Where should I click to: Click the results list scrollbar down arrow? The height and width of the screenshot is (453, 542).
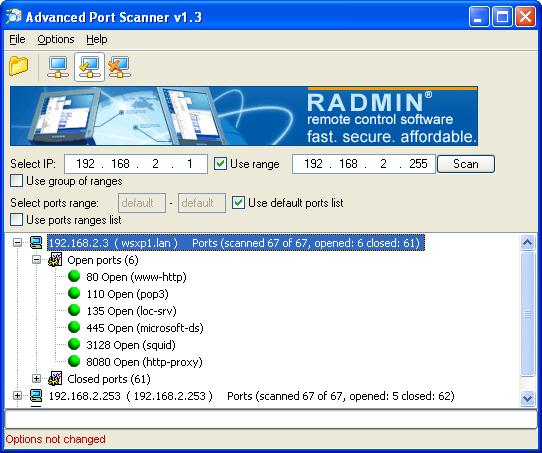tap(527, 398)
